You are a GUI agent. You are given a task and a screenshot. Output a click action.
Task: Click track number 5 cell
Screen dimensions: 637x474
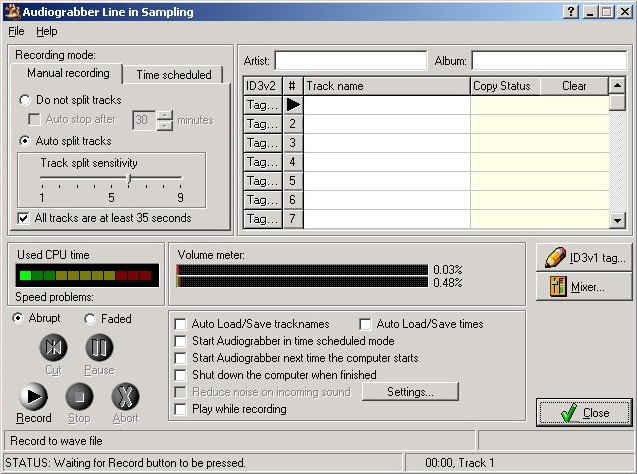coord(293,181)
